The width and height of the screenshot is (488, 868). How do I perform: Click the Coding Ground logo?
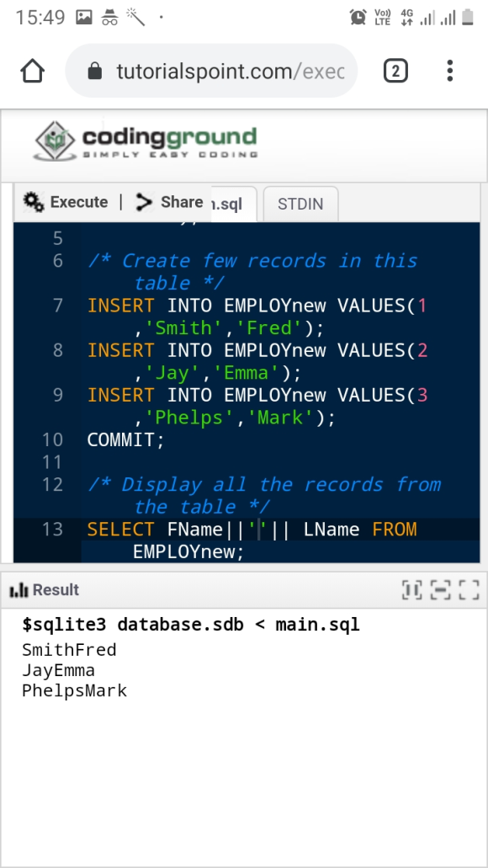[x=146, y=141]
